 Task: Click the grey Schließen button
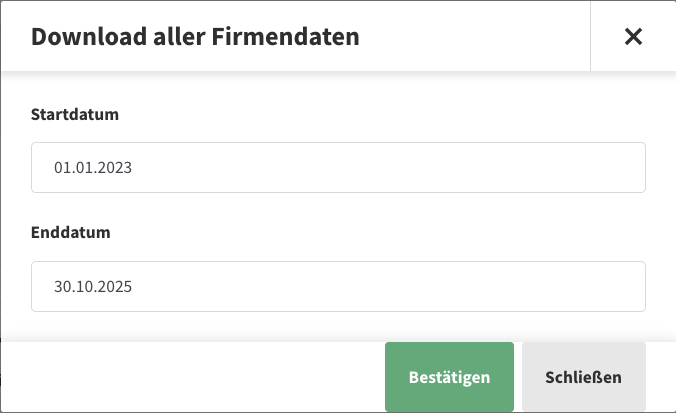(583, 377)
